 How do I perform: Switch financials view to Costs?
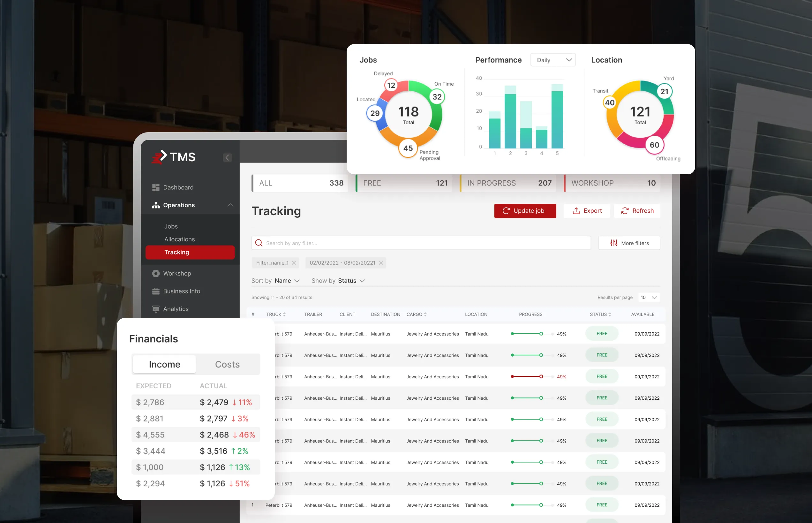click(x=227, y=364)
